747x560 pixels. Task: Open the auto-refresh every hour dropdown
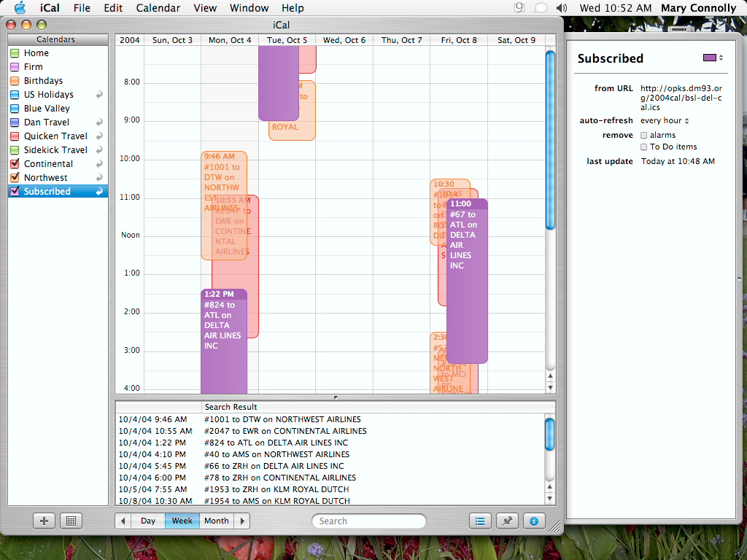[x=665, y=120]
